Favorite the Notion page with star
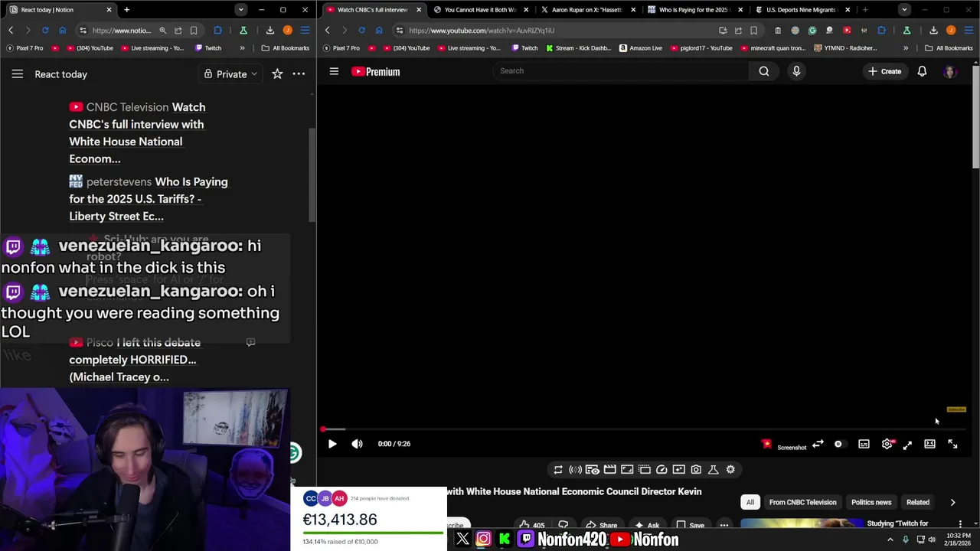The image size is (980, 551). (277, 74)
